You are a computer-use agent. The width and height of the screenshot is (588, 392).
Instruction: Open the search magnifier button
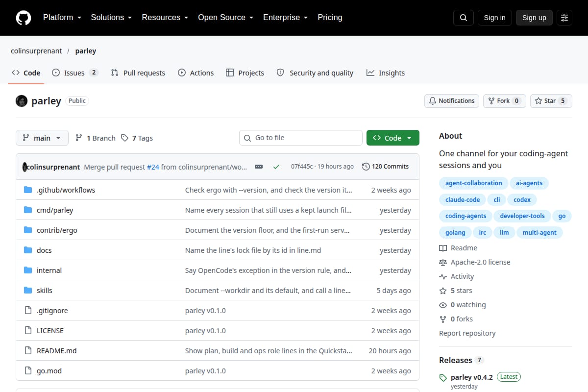coord(464,18)
